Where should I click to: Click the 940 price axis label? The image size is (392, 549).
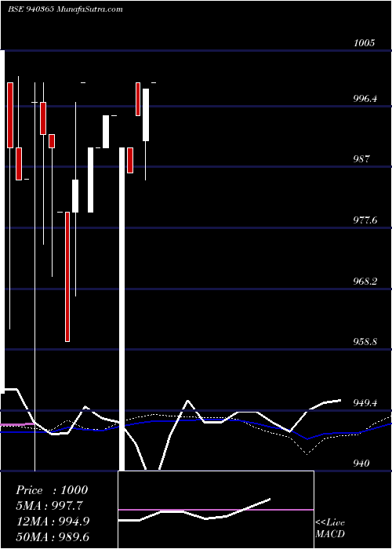[x=361, y=464]
